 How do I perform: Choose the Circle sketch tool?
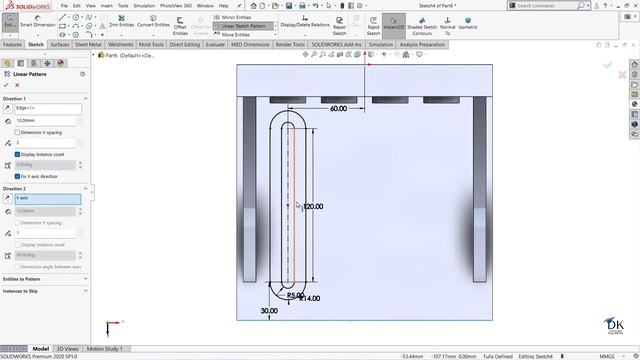[76, 18]
